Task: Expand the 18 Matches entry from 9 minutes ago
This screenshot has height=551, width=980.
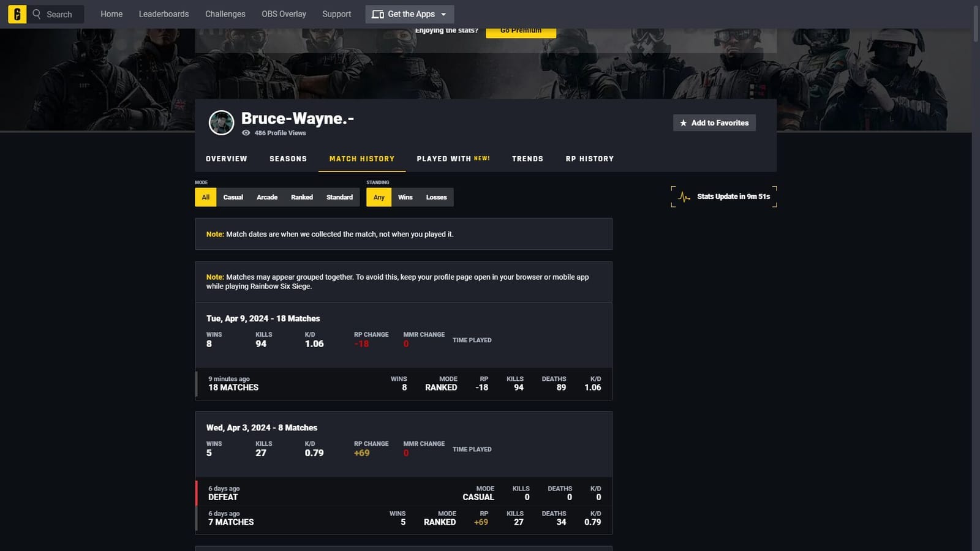Action: pos(403,384)
